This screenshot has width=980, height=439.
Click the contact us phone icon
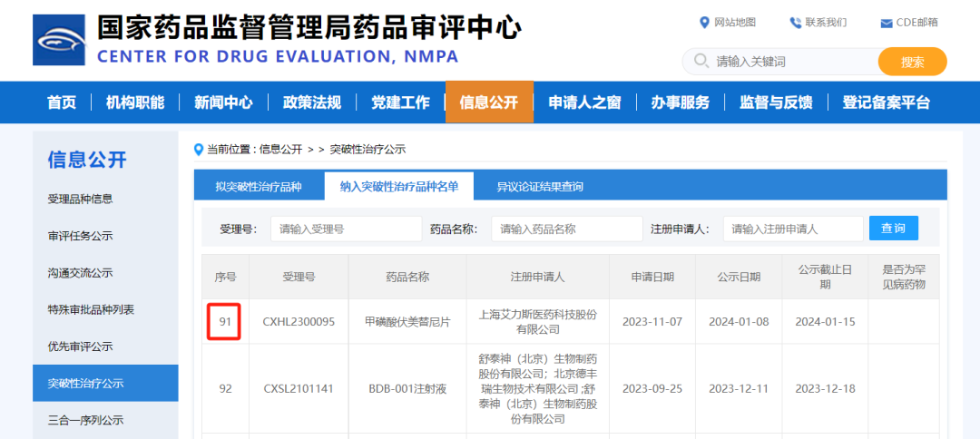click(795, 23)
